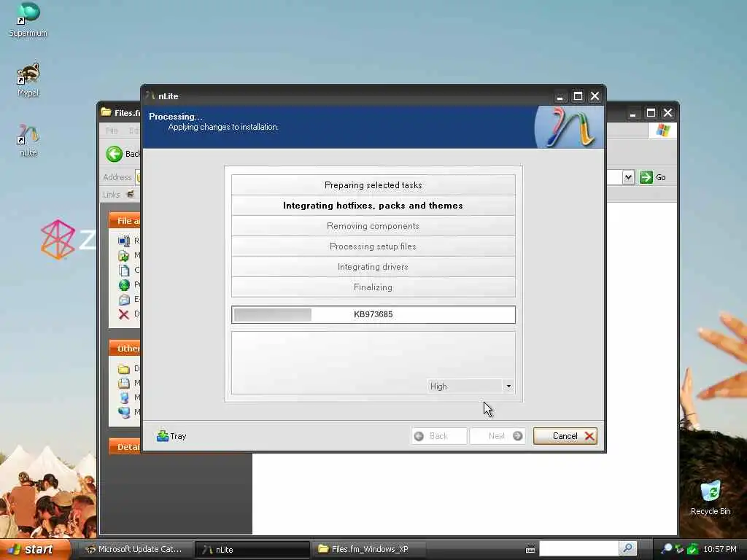Click Back arrow in Files.fm Explorer window

click(x=115, y=154)
